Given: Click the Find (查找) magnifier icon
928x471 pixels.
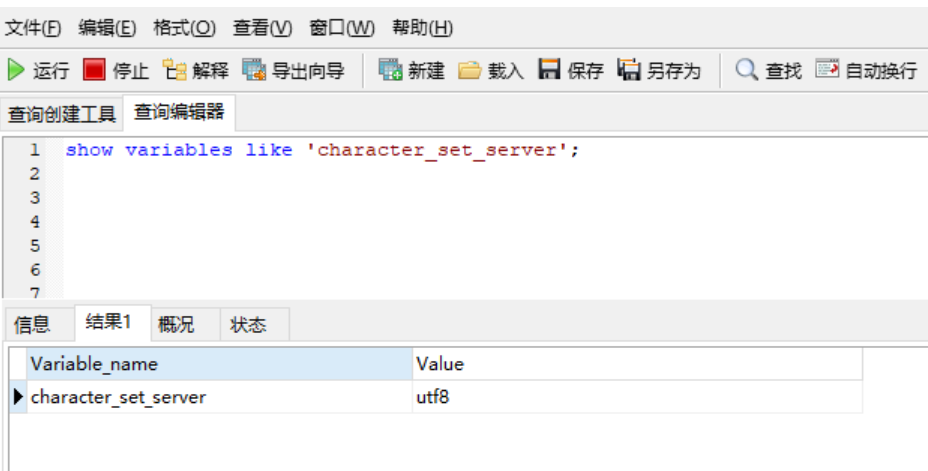Looking at the screenshot, I should coord(747,70).
